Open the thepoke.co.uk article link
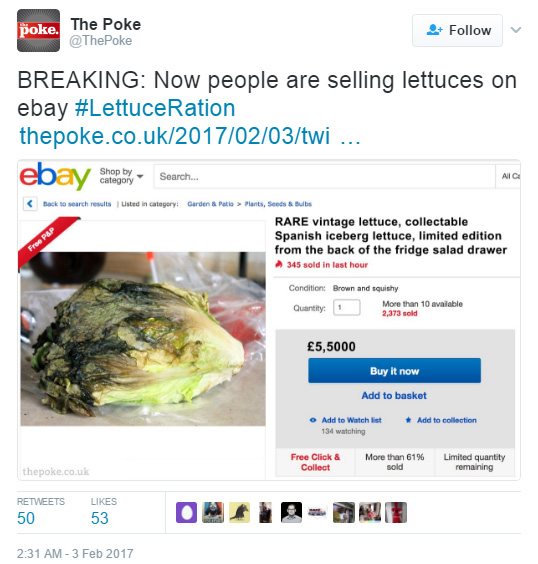This screenshot has height=564, width=538. coord(190,136)
